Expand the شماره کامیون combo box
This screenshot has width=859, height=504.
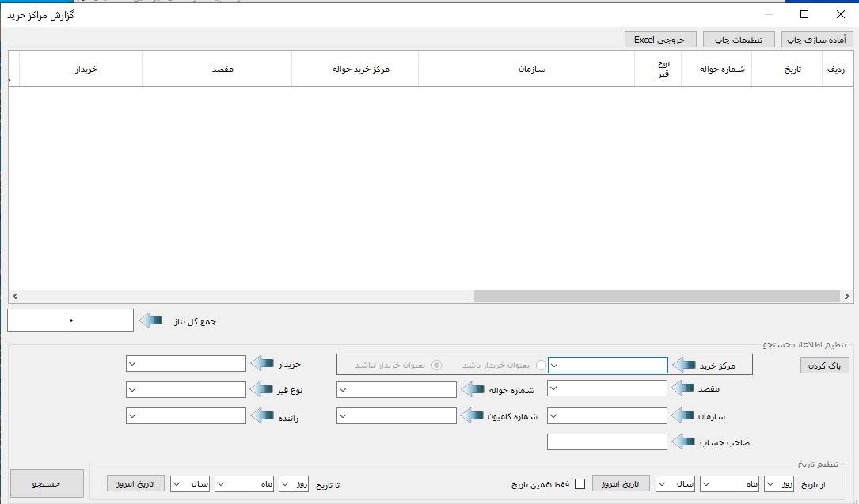[x=344, y=416]
